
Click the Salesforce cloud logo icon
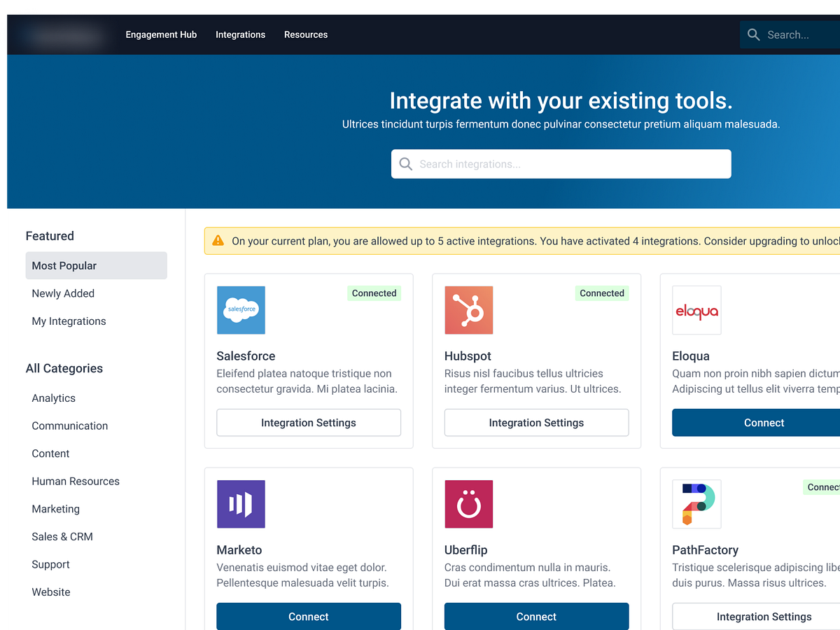pos(241,310)
